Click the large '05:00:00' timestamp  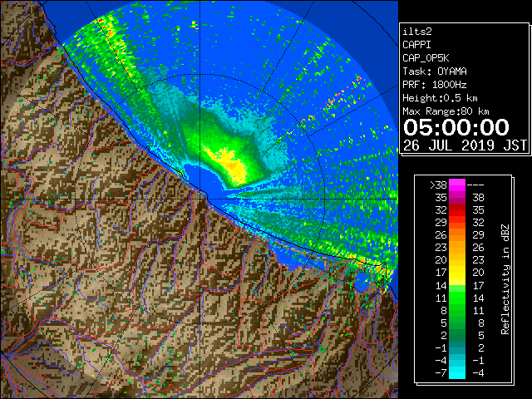click(x=456, y=127)
